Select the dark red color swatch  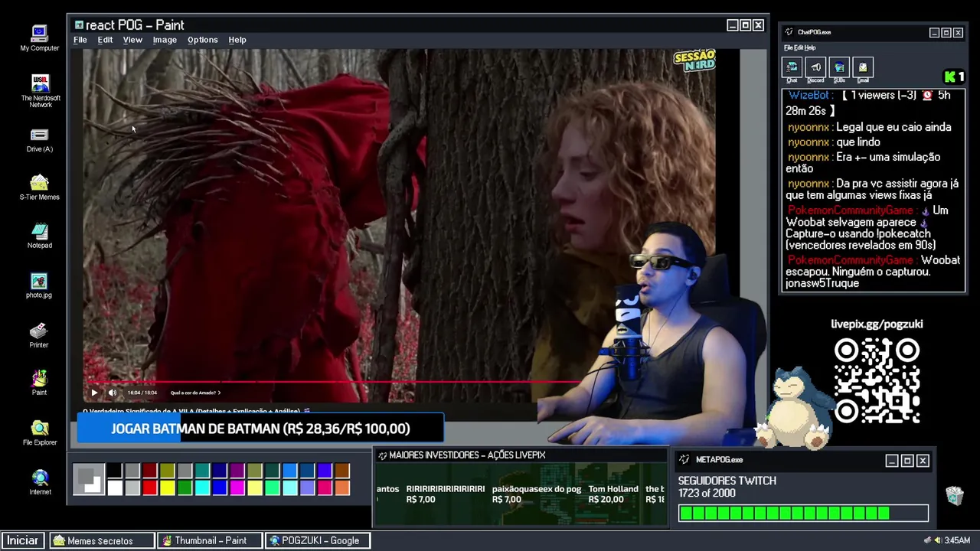point(149,470)
